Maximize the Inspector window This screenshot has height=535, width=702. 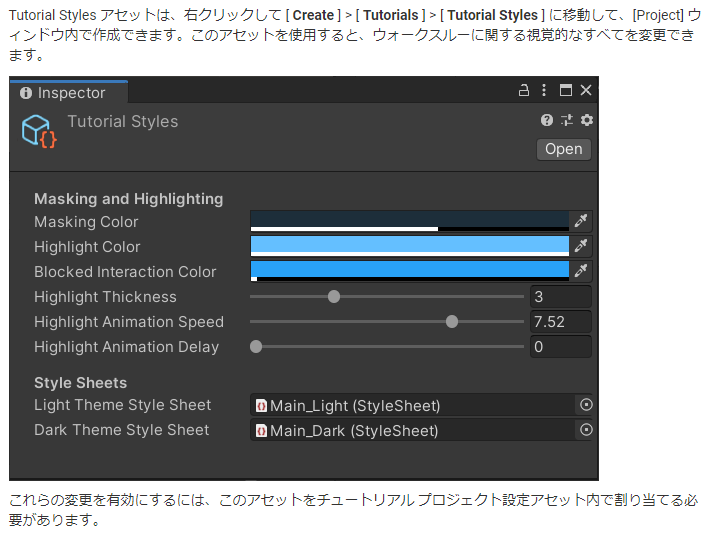tap(565, 90)
